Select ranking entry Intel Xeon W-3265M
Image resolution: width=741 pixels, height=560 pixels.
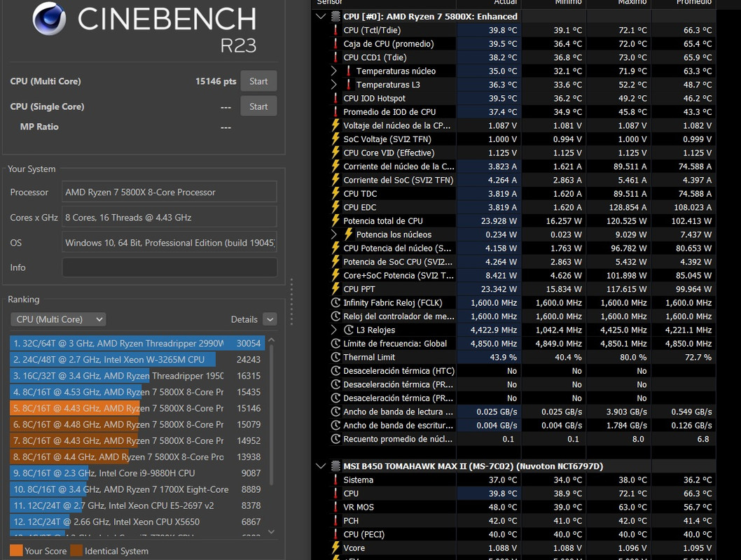137,360
